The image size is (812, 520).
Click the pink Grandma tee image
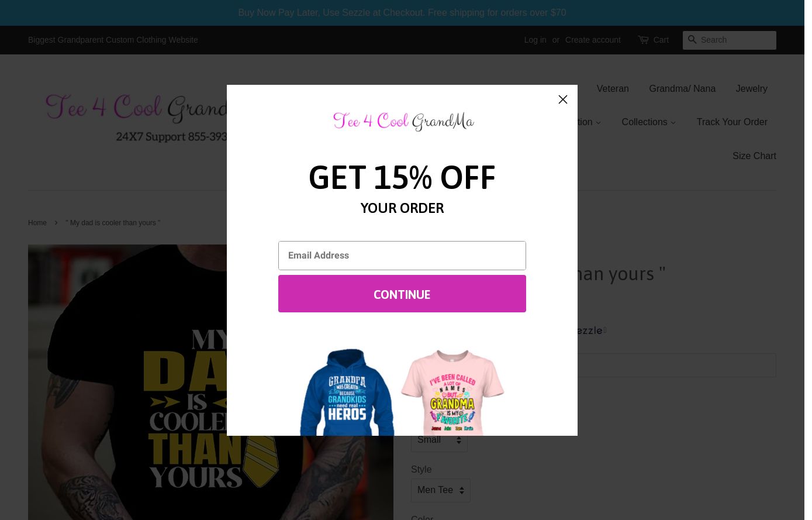click(452, 392)
